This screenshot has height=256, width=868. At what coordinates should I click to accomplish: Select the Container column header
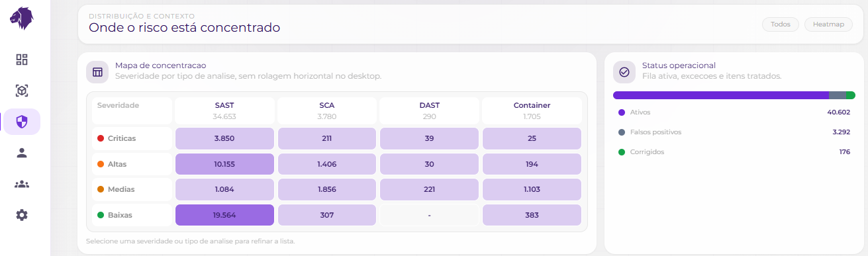532,110
